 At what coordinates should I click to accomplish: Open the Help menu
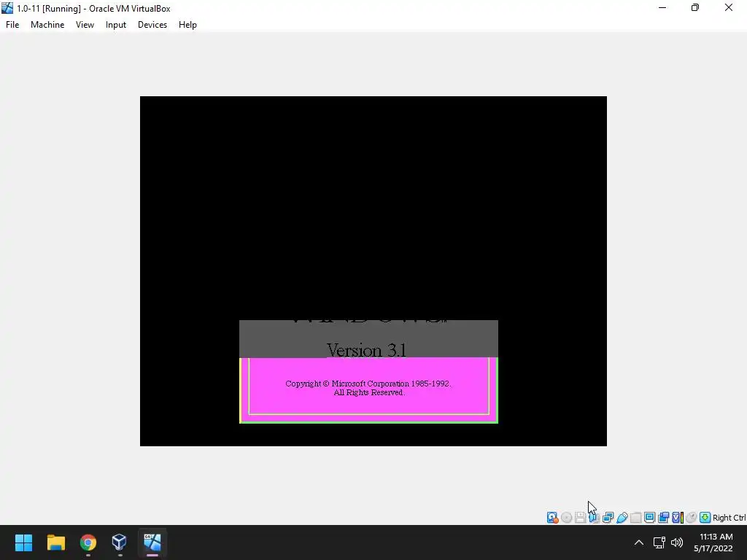tap(187, 25)
